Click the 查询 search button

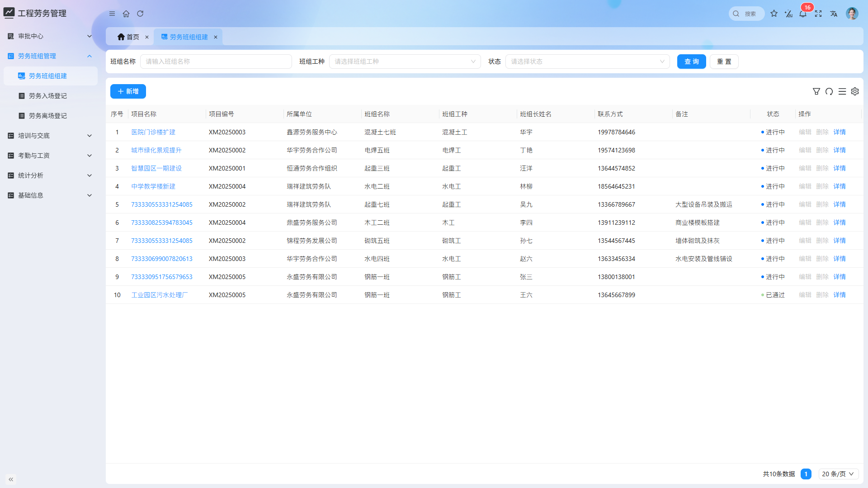(691, 62)
